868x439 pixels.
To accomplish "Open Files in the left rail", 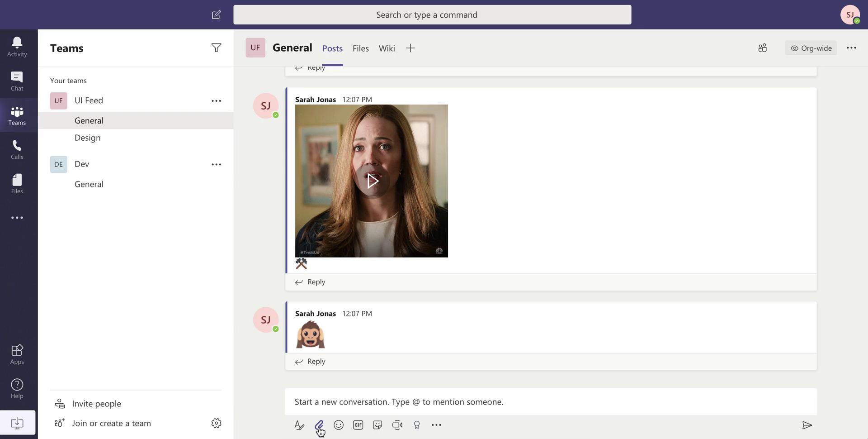I will click(x=17, y=184).
